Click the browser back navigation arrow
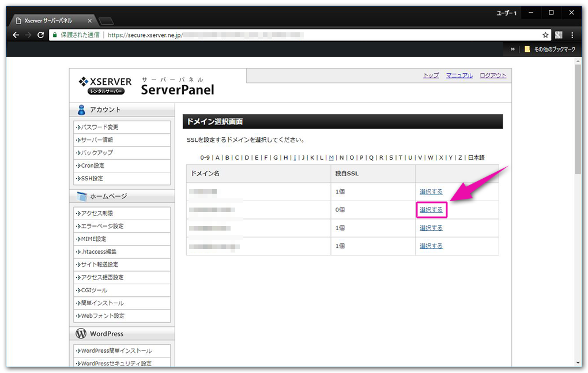 16,35
